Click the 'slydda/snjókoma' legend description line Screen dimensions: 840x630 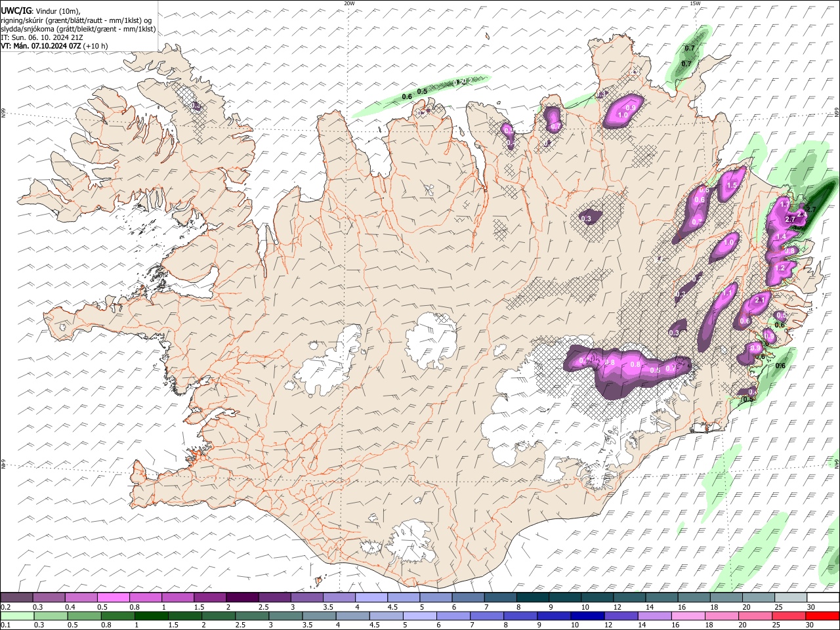pyautogui.click(x=78, y=29)
